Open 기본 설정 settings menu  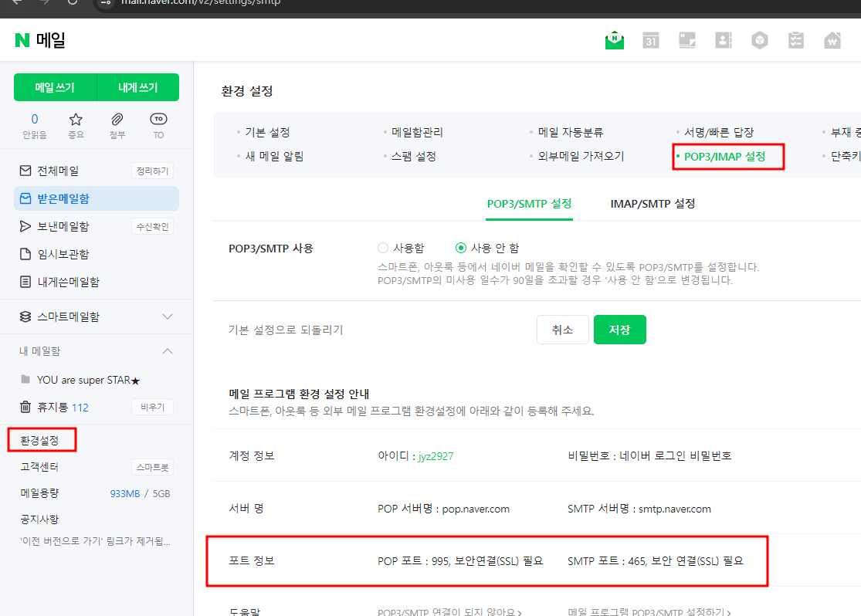[x=267, y=132]
